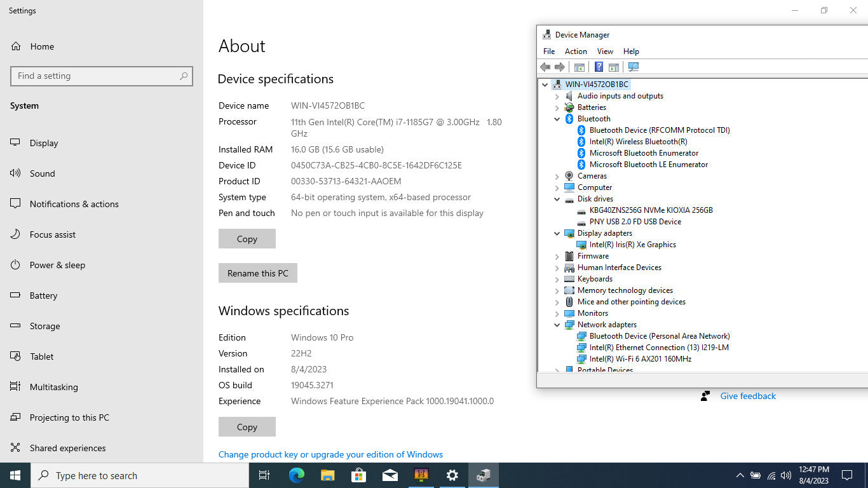Select PNY USB 2.0 FD USB Device
868x488 pixels.
coord(635,222)
